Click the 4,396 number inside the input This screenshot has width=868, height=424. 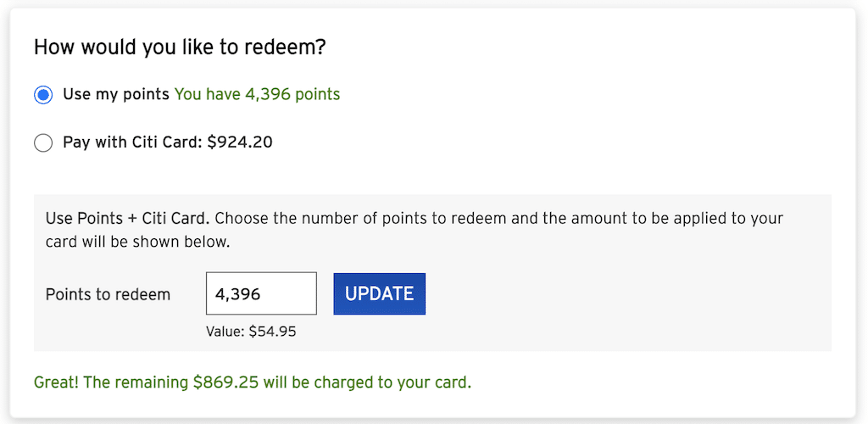tap(238, 294)
